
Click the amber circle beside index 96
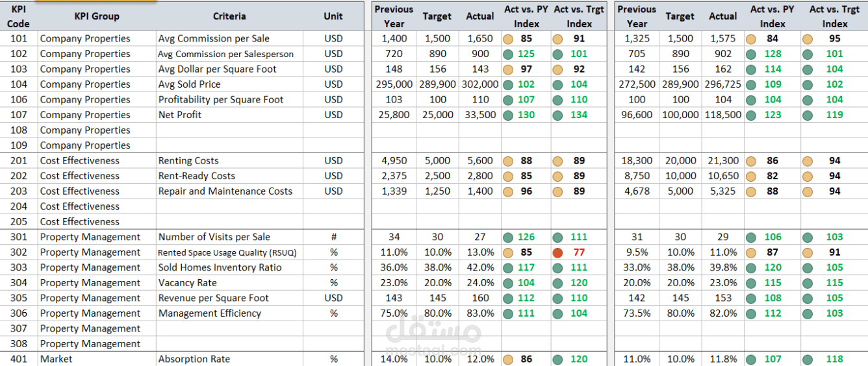click(x=509, y=191)
